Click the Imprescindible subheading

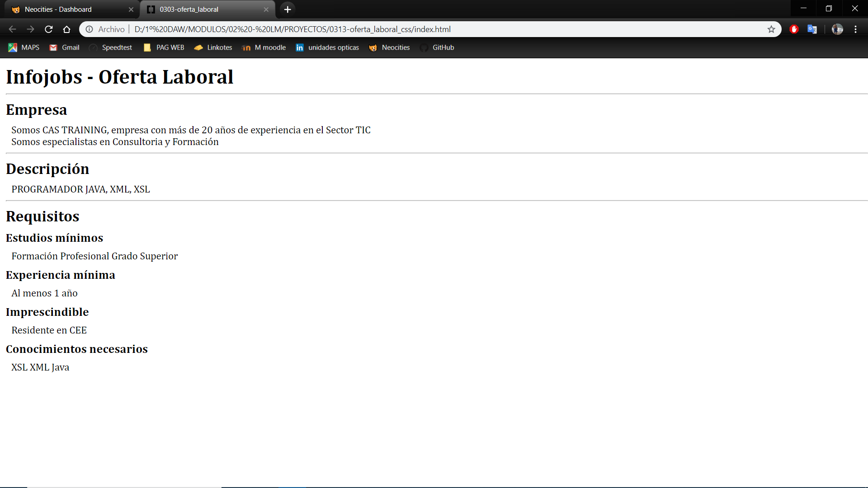[47, 312]
